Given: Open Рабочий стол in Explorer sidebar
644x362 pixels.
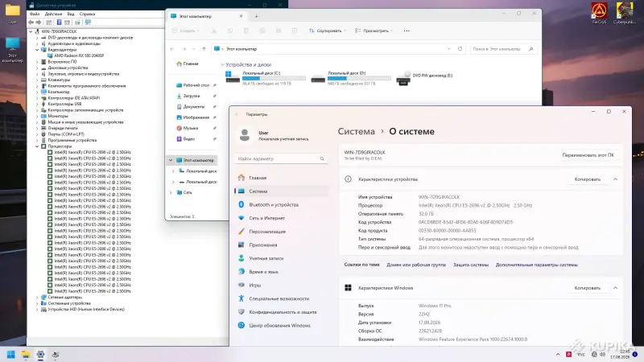Looking at the screenshot, I should (193, 85).
